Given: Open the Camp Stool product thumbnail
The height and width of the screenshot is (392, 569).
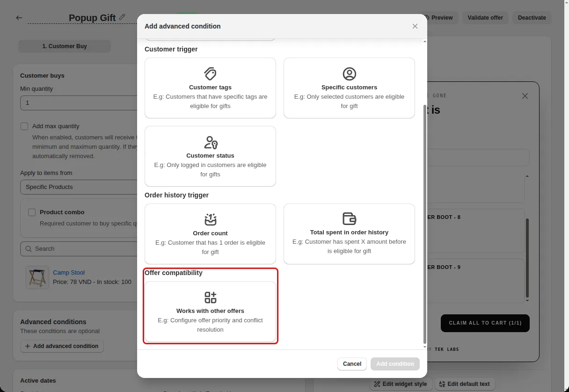Looking at the screenshot, I should pyautogui.click(x=37, y=277).
